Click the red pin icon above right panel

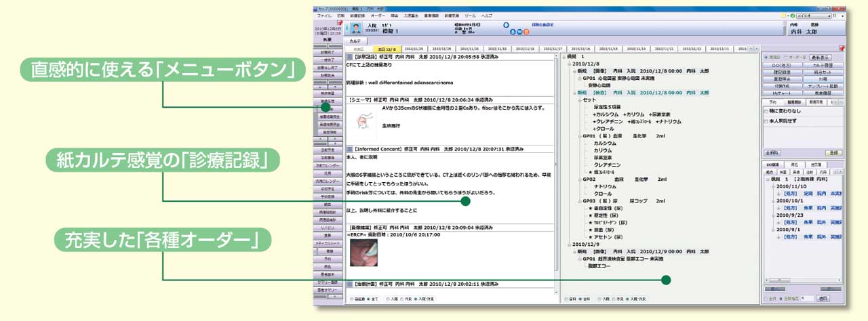click(x=842, y=49)
